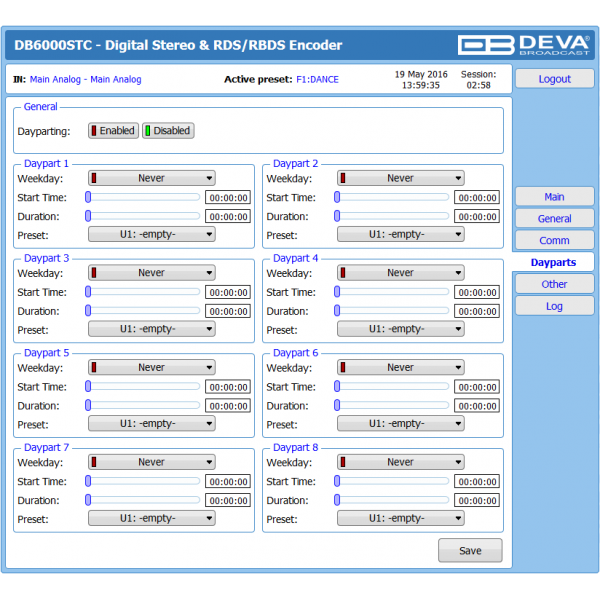The width and height of the screenshot is (600, 600).
Task: Click Daypart 1 Start Time slider handle
Action: (x=88, y=197)
